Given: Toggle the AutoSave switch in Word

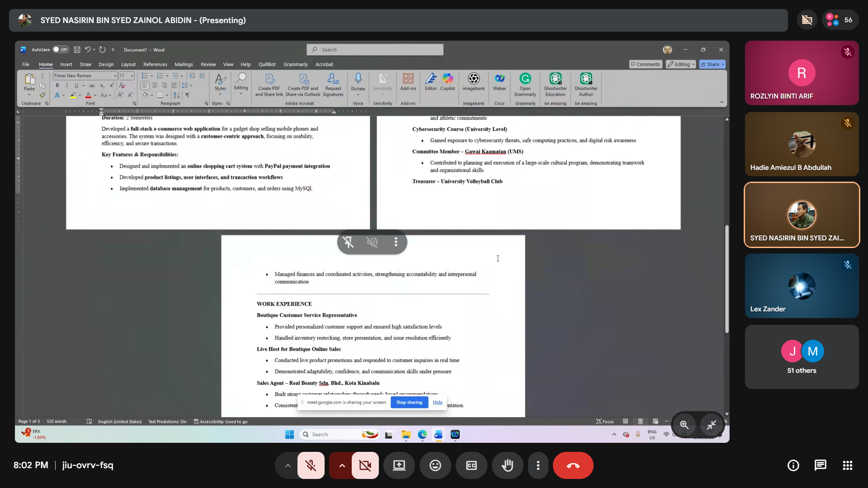Looking at the screenshot, I should click(x=61, y=50).
